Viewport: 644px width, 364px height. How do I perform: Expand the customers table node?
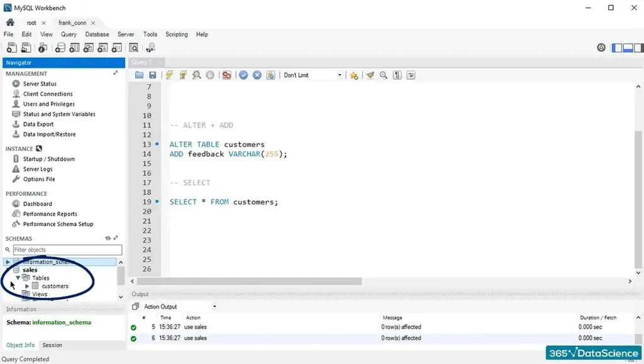pos(27,286)
